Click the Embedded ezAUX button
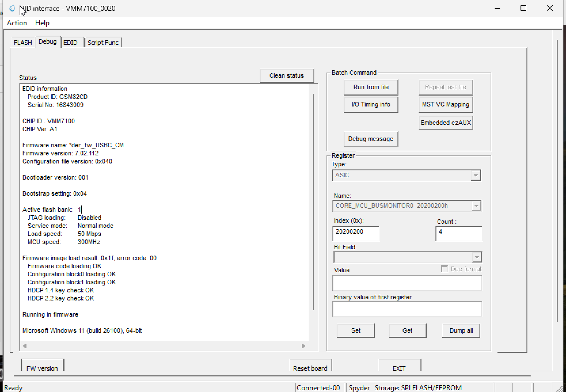This screenshot has height=392, width=566. pos(445,123)
